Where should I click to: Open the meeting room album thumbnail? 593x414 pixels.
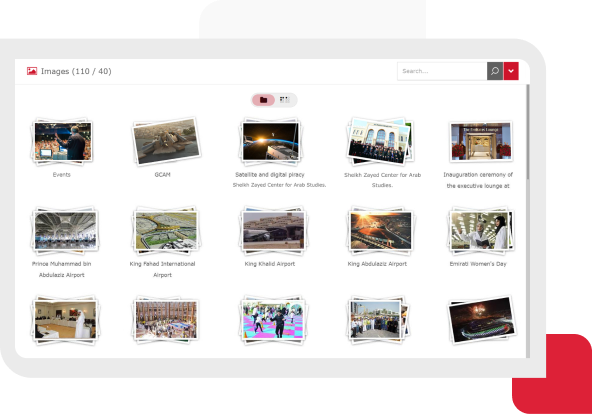[x=65, y=320]
